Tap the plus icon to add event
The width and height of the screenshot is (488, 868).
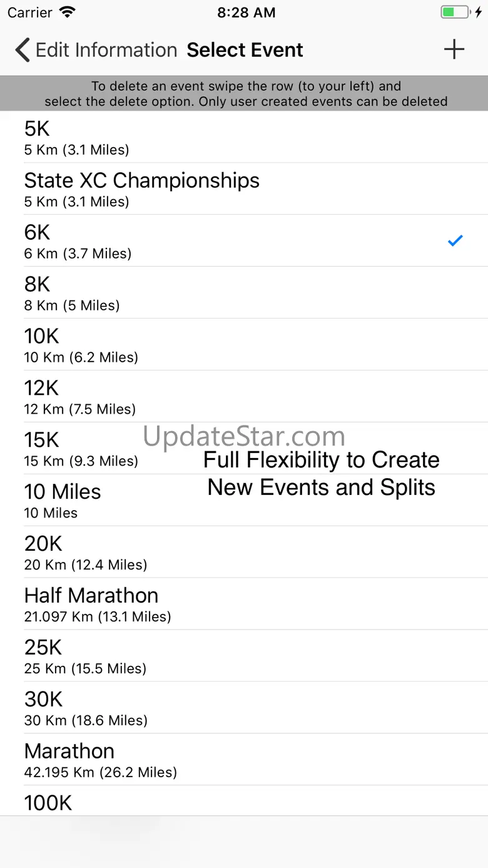(x=454, y=49)
